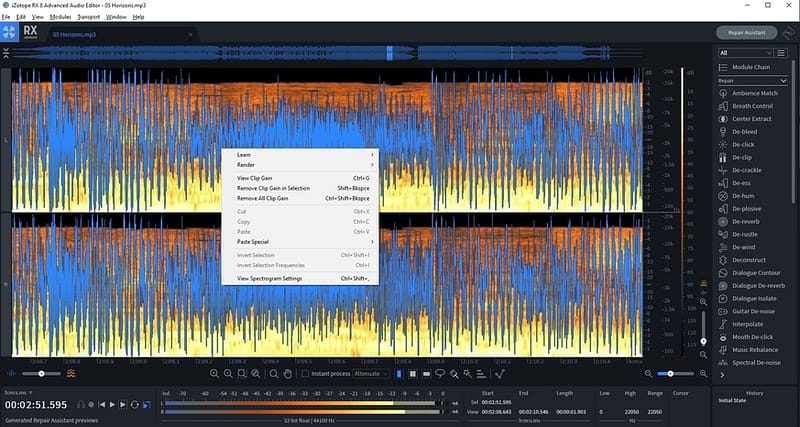
Task: Open the De-crackle module
Action: pyautogui.click(x=740, y=170)
